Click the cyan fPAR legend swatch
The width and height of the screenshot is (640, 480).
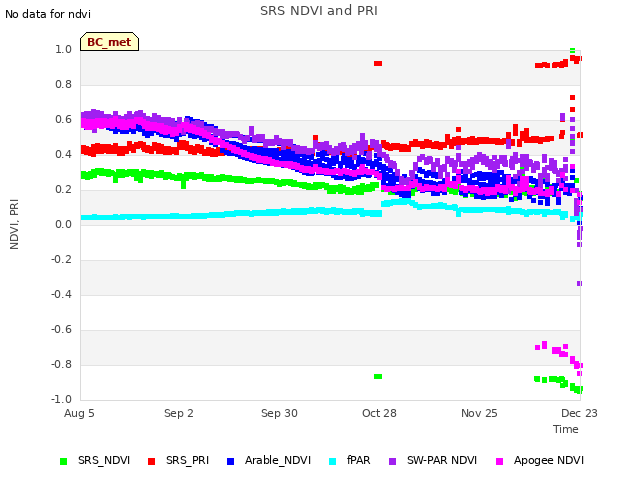pyautogui.click(x=333, y=461)
